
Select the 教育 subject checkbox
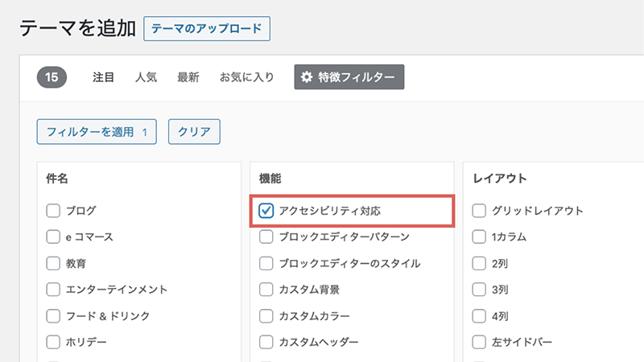coord(53,263)
